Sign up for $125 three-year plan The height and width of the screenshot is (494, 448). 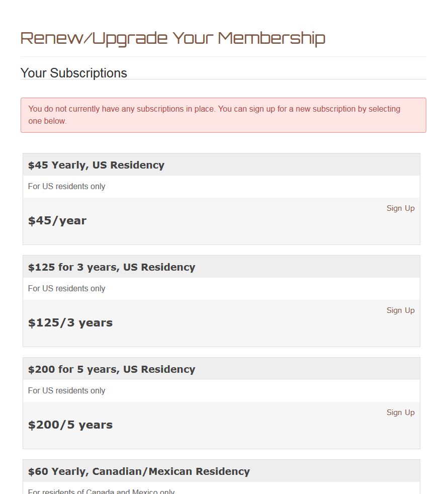click(x=400, y=311)
